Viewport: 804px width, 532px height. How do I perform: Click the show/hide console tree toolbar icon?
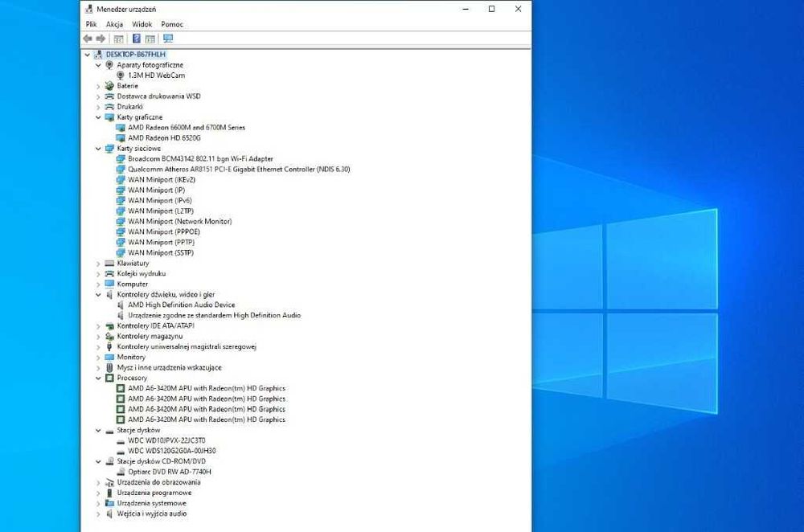[118, 39]
